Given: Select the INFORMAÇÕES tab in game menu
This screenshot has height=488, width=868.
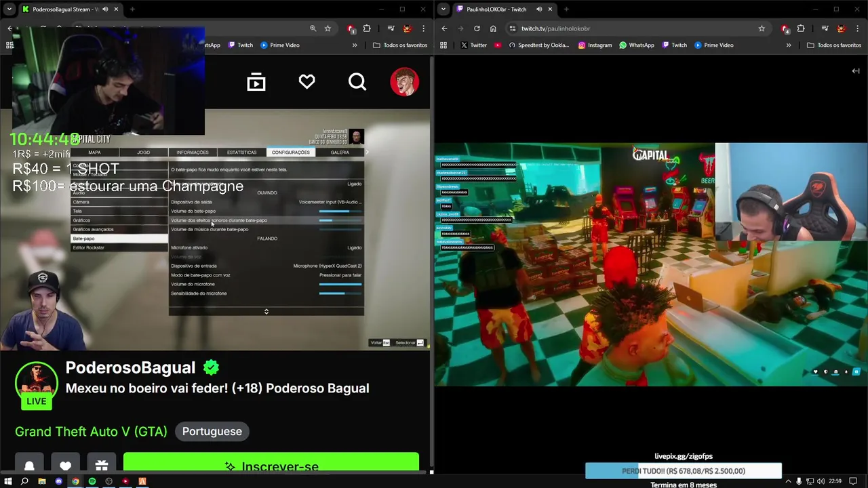Looking at the screenshot, I should coord(193,152).
